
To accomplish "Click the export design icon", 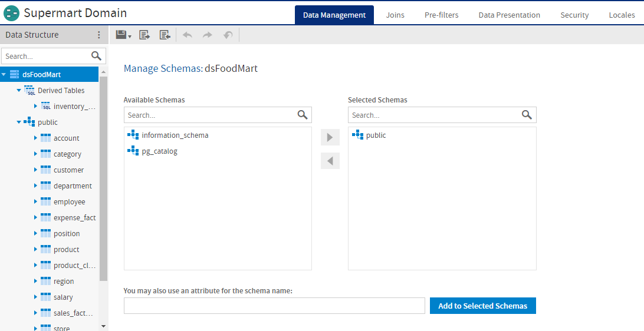I will [x=144, y=35].
